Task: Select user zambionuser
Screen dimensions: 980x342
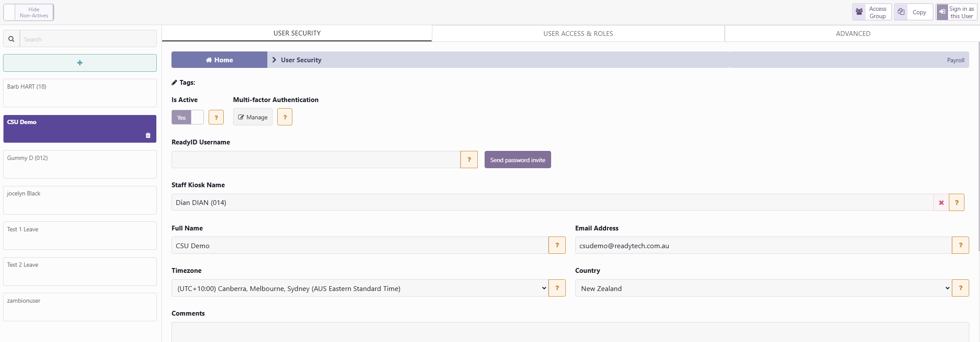Action: 80,307
